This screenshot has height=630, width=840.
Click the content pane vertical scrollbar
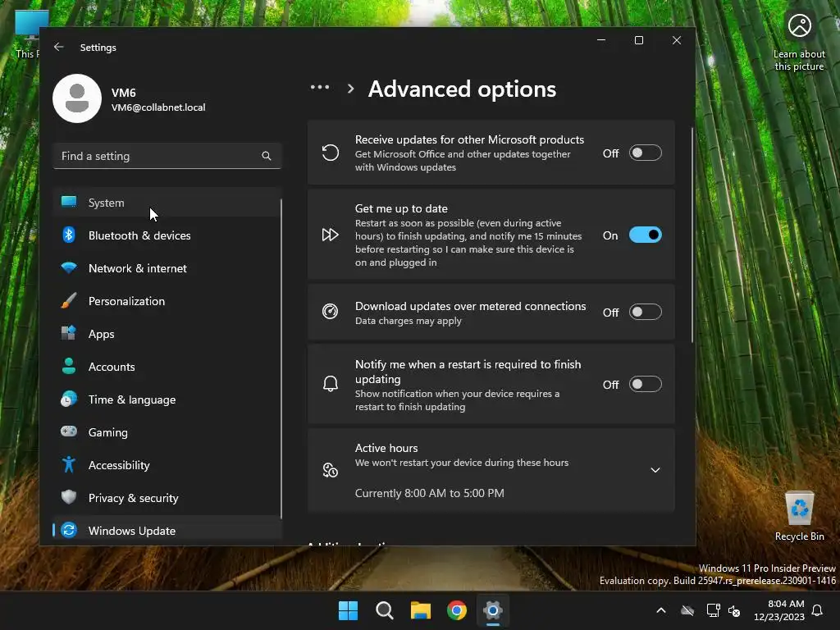(692, 235)
